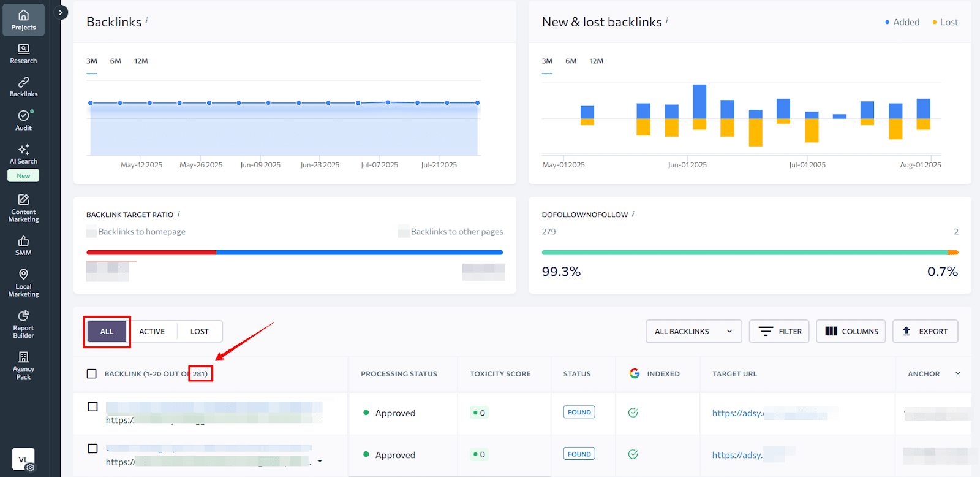Image resolution: width=980 pixels, height=477 pixels.
Task: Click the New badge under AI Search
Action: pos(23,176)
